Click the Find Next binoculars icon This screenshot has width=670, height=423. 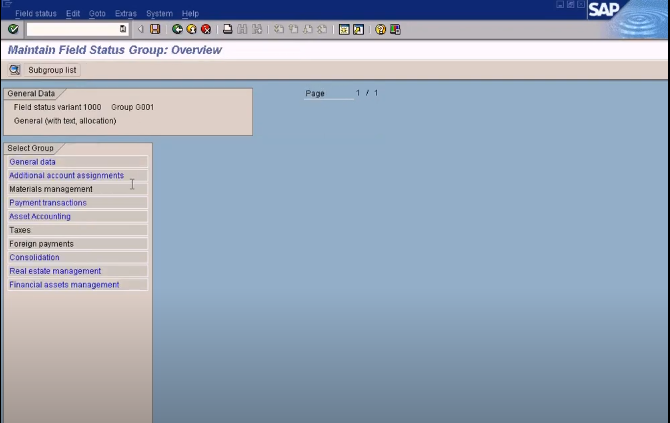pos(257,29)
